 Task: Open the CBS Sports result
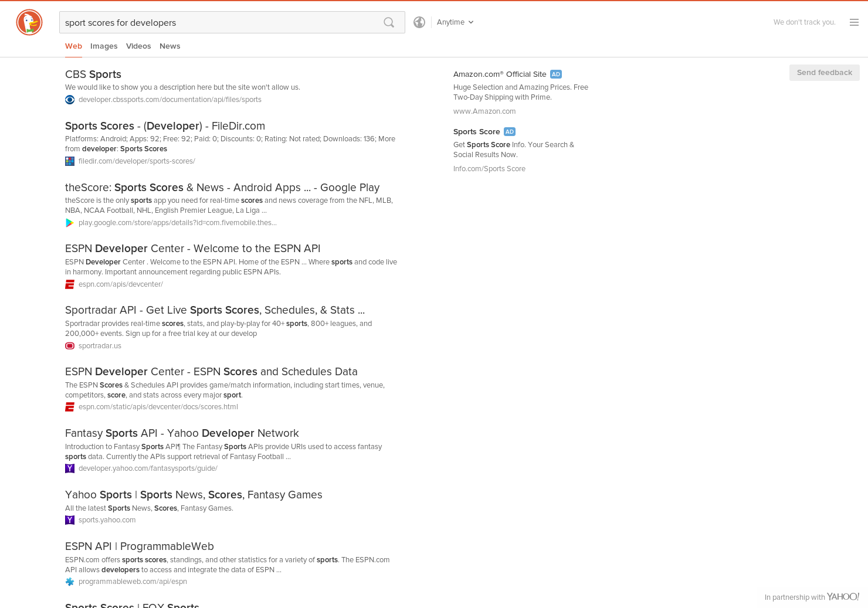click(x=93, y=74)
